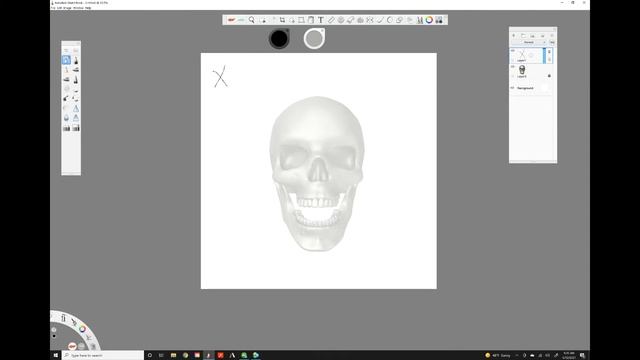Open the Edit menu
This screenshot has height=360, width=640.
point(59,8)
